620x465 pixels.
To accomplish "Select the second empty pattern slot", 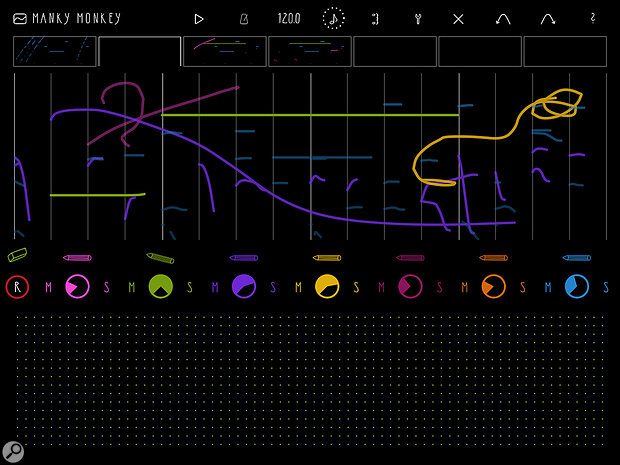I will pos(140,51).
